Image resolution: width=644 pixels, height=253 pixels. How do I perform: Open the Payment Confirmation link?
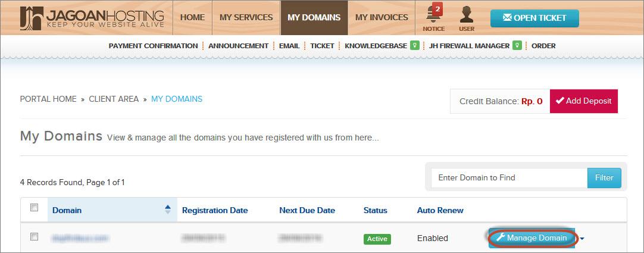click(153, 46)
